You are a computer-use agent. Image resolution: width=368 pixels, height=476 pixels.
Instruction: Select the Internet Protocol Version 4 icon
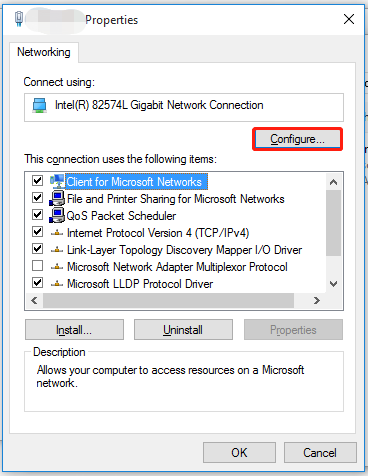tap(57, 233)
